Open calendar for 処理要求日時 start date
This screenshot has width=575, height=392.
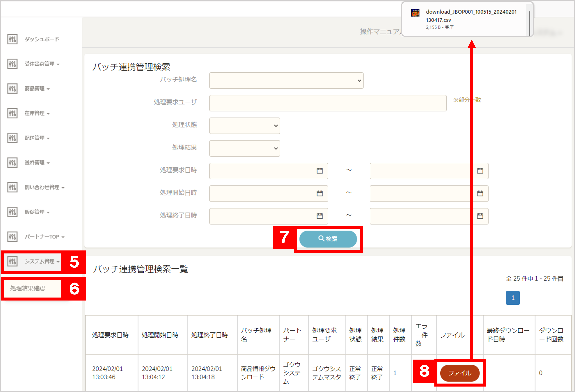[320, 171]
